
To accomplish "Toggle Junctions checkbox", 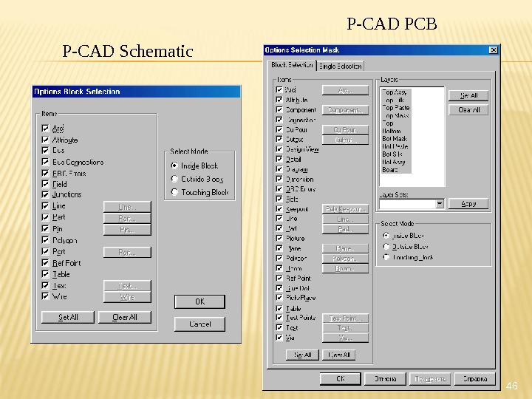I will (45, 194).
